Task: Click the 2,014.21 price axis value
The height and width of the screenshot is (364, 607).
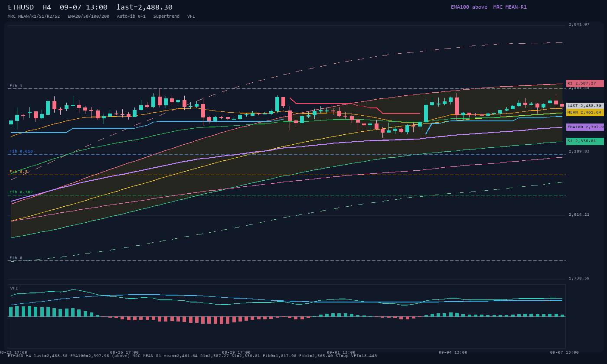Action: (x=579, y=214)
